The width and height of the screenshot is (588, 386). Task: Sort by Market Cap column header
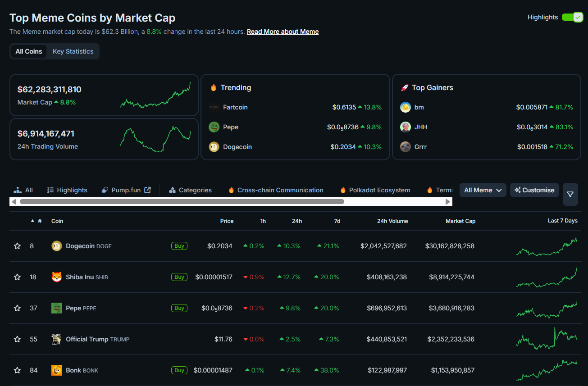point(460,221)
